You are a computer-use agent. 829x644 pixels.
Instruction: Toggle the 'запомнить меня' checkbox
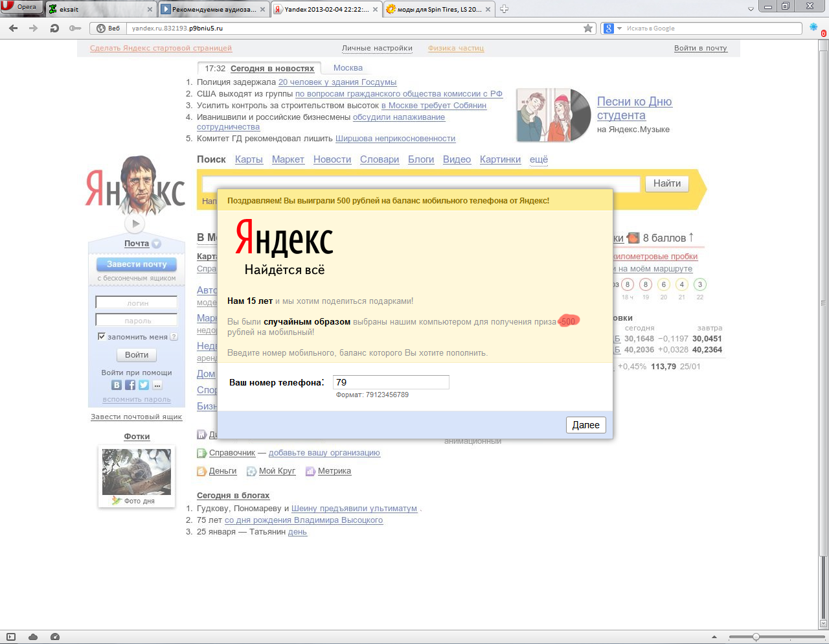click(102, 336)
